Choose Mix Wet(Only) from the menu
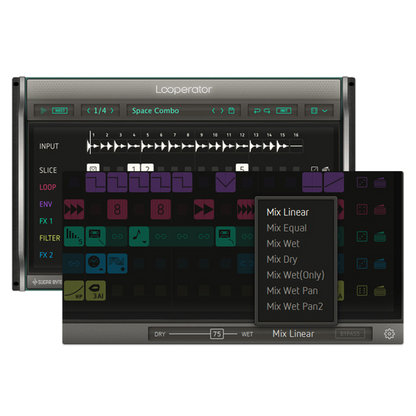 tap(295, 275)
